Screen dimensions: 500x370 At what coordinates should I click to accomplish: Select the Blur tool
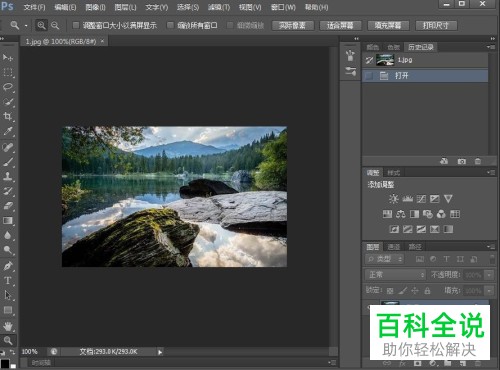7,235
